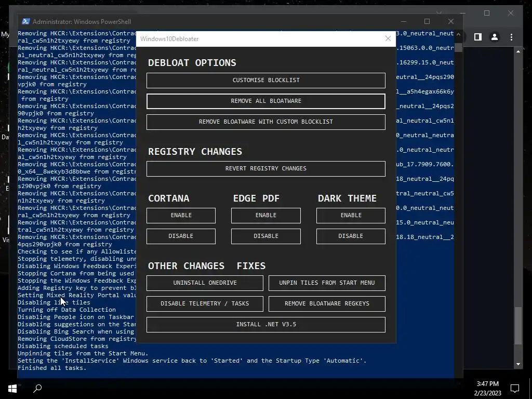Open the taskbar clock and date

tap(487, 388)
